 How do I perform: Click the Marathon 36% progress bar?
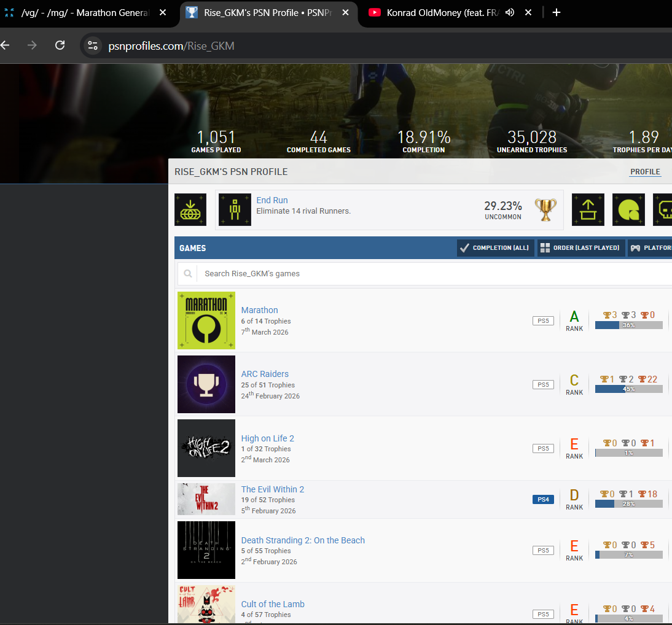click(629, 325)
